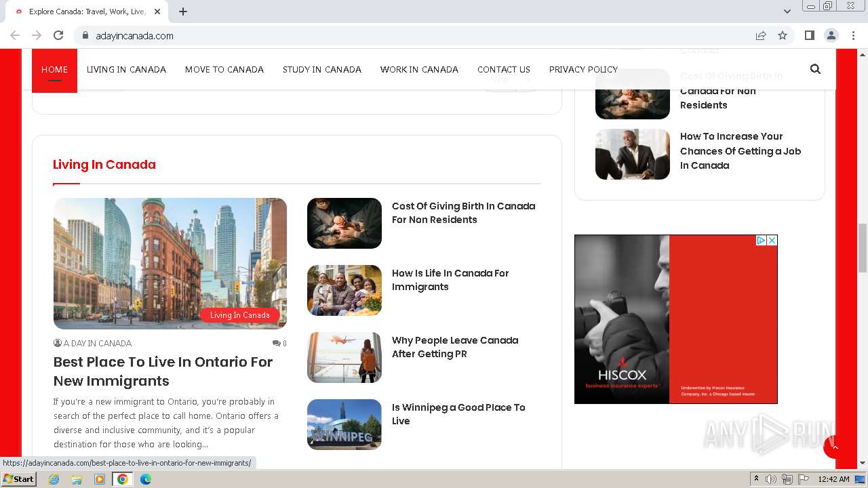Open Best Place To Live In Ontario article
Screen dimensions: 868x488
pos(163,371)
